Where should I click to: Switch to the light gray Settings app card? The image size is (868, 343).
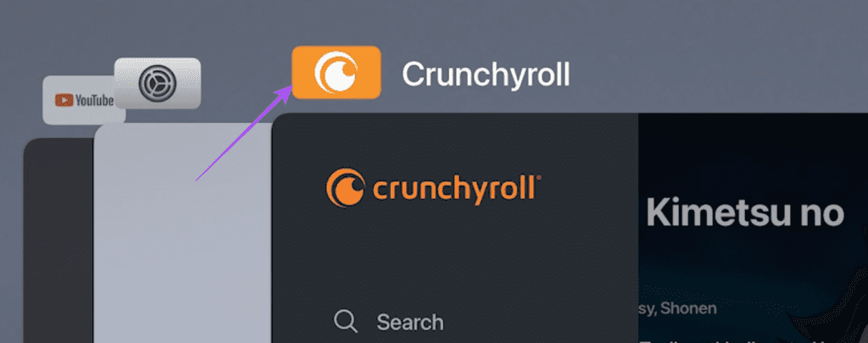183,232
